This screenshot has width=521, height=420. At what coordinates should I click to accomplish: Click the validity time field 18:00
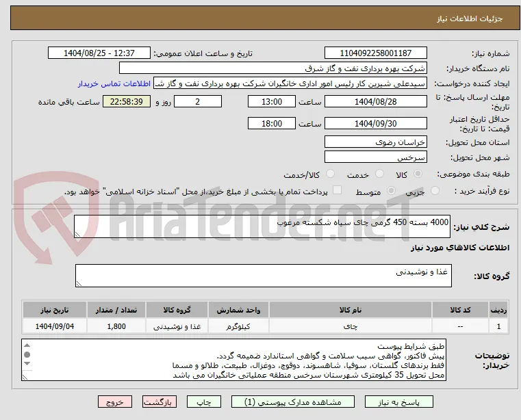[272, 124]
